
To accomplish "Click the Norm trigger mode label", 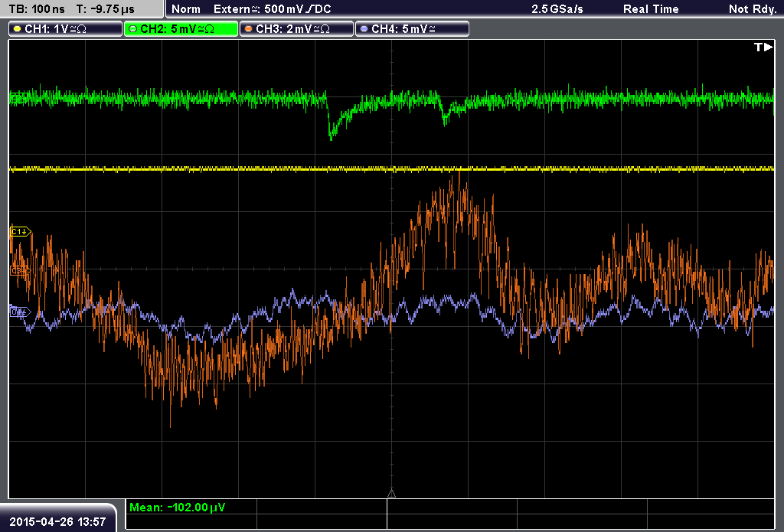I will (186, 9).
